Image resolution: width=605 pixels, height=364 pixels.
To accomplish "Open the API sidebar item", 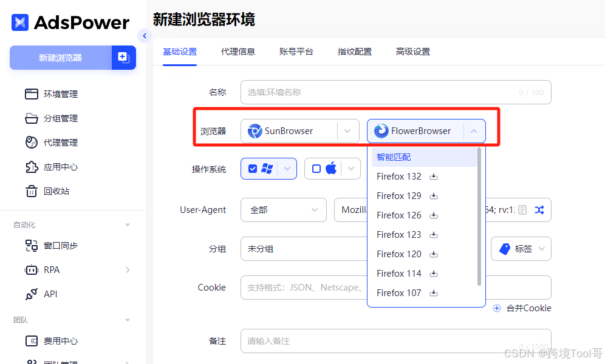I will coord(41,294).
